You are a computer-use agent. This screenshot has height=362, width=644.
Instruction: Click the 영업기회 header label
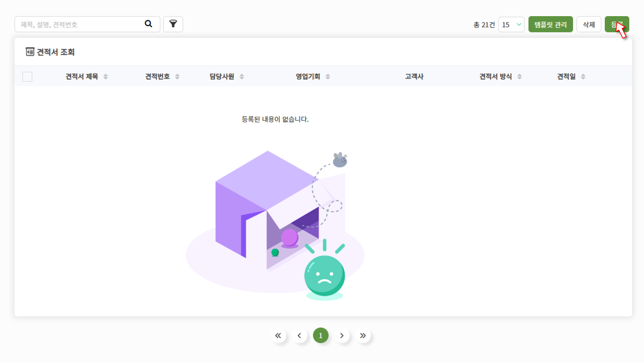click(308, 77)
